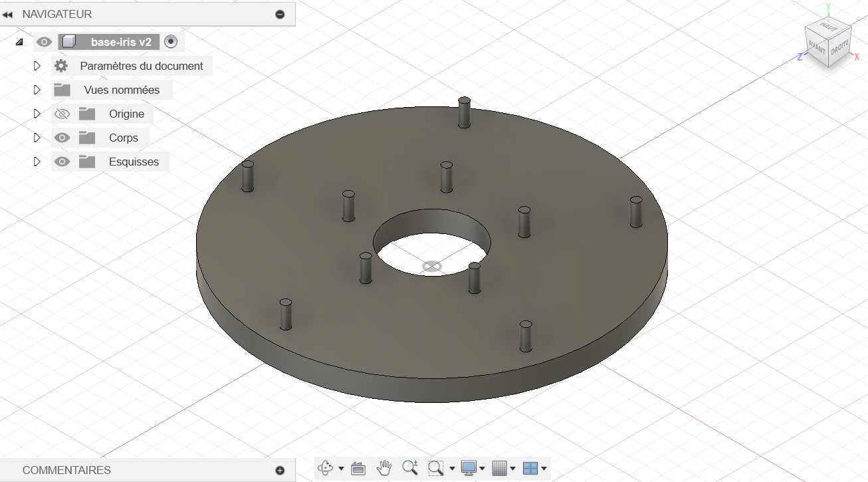Minimize the NAVIGATEUR panel with minus button
Image resolution: width=868 pixels, height=482 pixels.
(x=280, y=14)
